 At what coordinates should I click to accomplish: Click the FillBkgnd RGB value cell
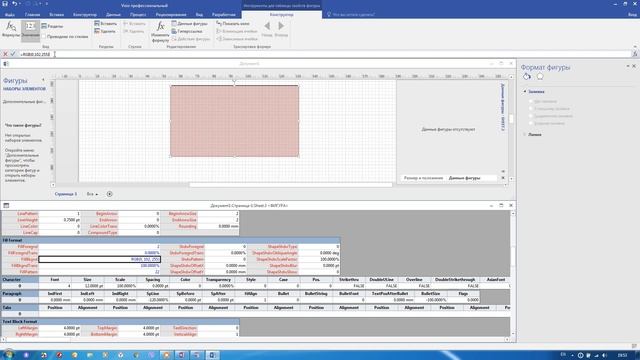click(x=100, y=259)
